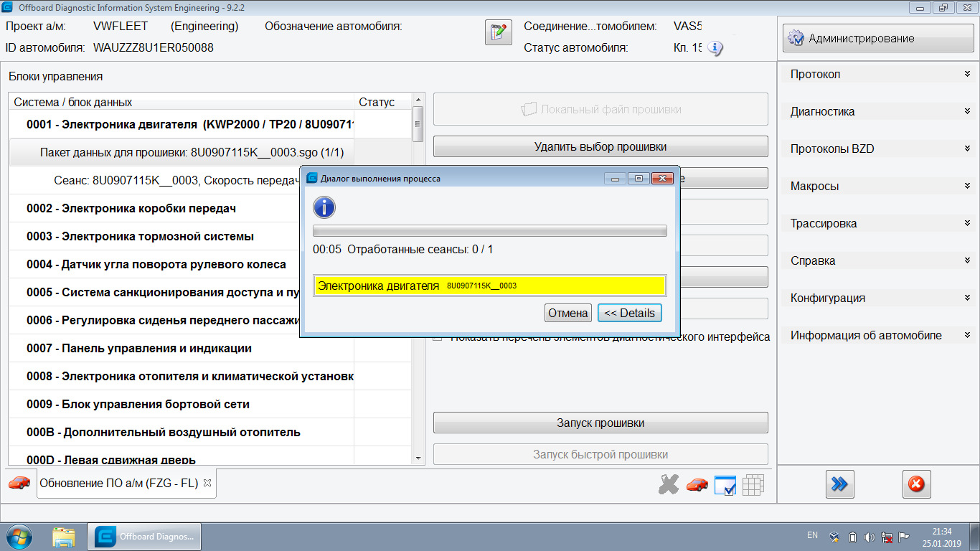Expand the Конфигурация section
980x551 pixels.
click(879, 298)
